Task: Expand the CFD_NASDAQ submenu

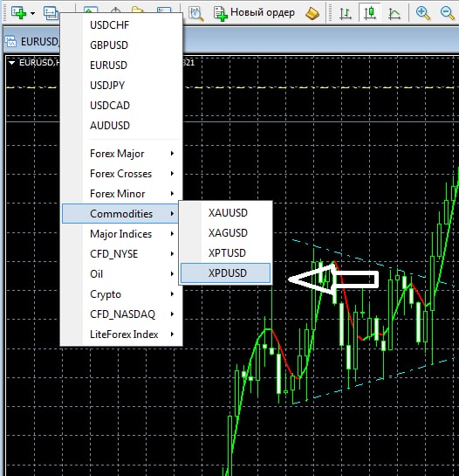Action: pyautogui.click(x=121, y=314)
